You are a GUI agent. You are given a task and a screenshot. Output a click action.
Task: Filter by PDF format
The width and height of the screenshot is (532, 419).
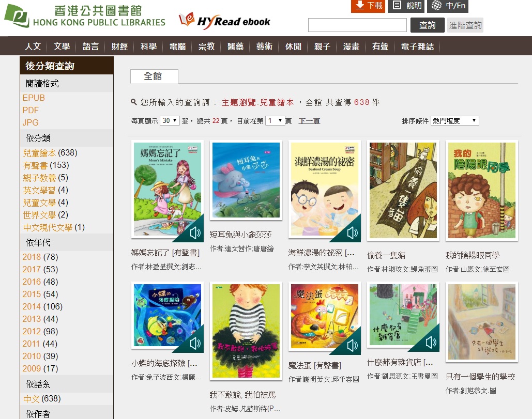(31, 110)
